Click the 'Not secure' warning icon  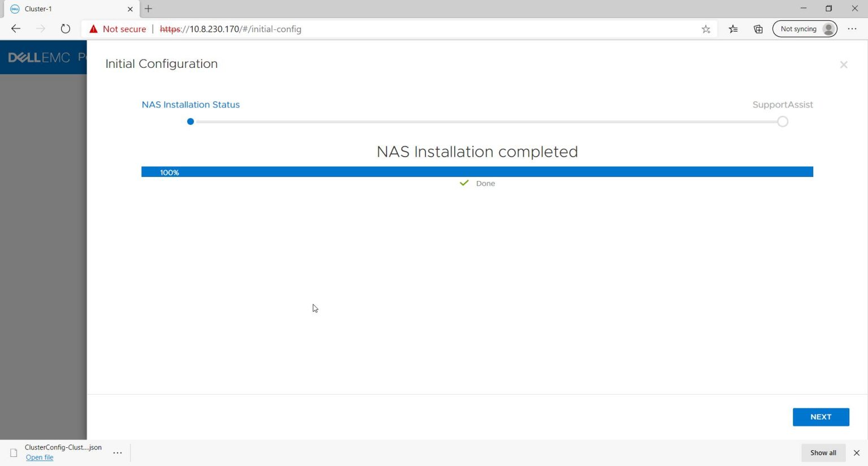point(93,28)
